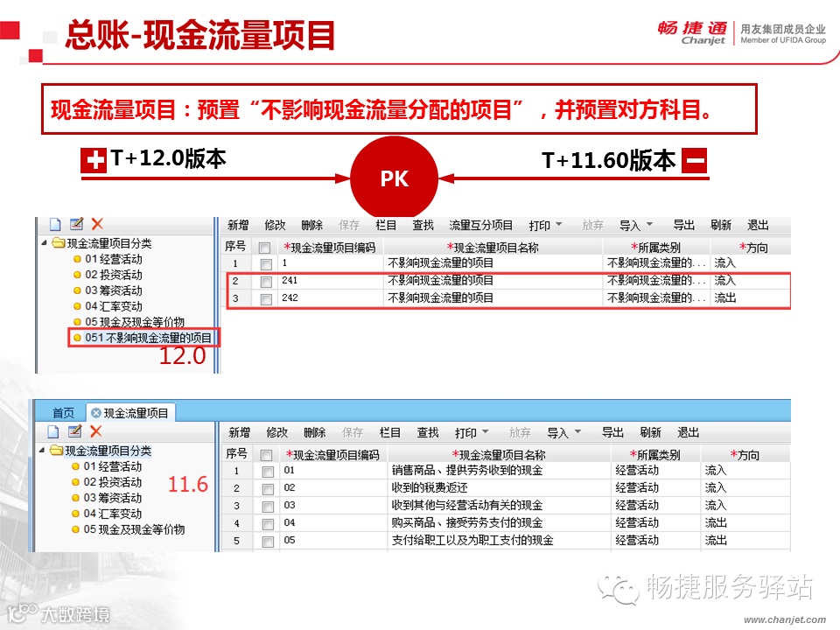
Task: Click 修改 in the upper toolbar
Action: click(x=275, y=225)
